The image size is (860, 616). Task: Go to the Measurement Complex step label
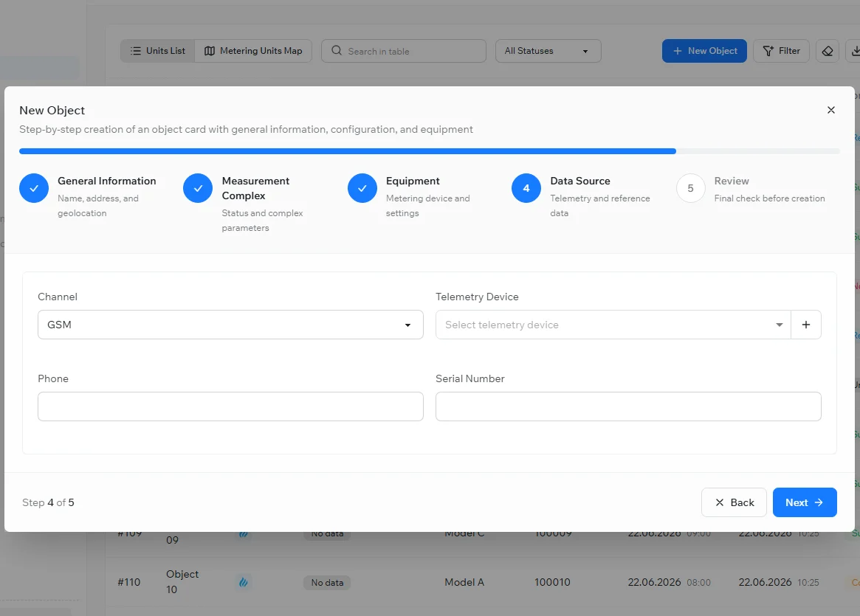pos(255,188)
